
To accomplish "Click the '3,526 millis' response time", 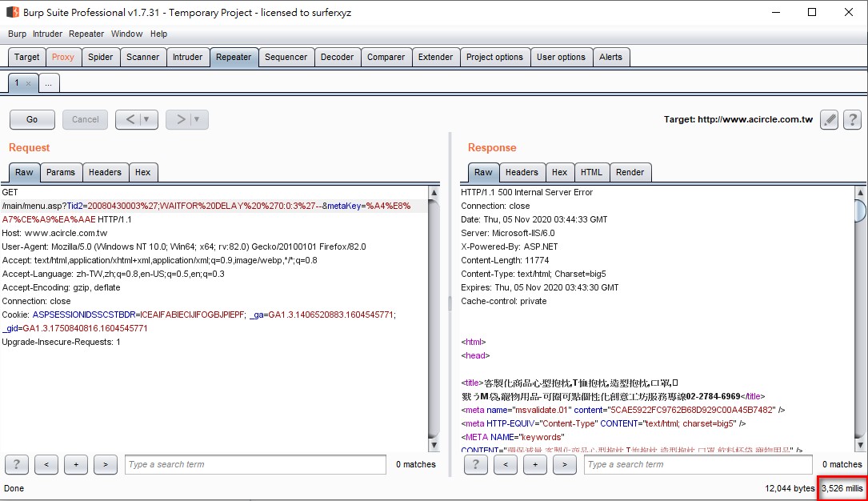I will pos(842,488).
